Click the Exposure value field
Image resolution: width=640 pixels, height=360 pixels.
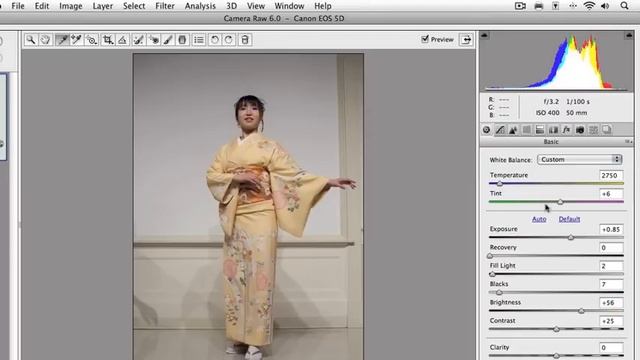point(611,229)
